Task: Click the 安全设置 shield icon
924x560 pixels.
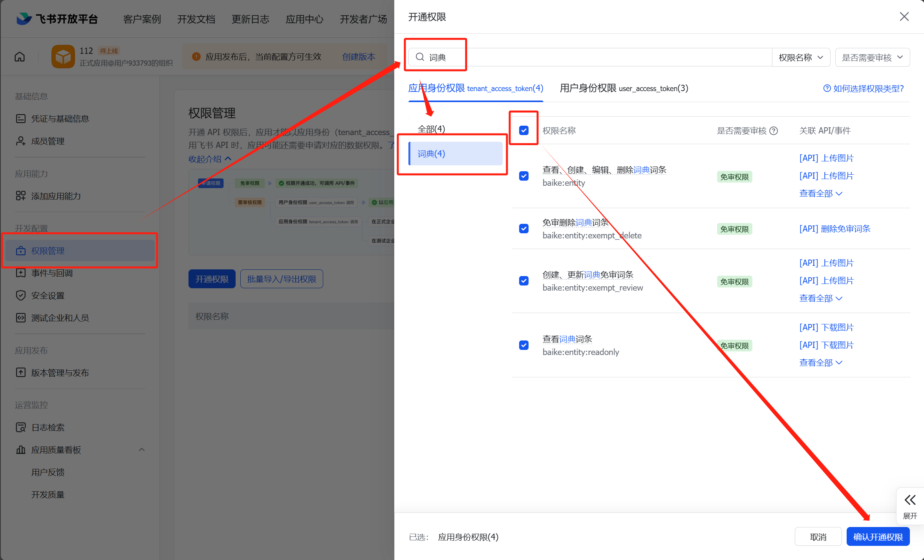Action: [20, 295]
